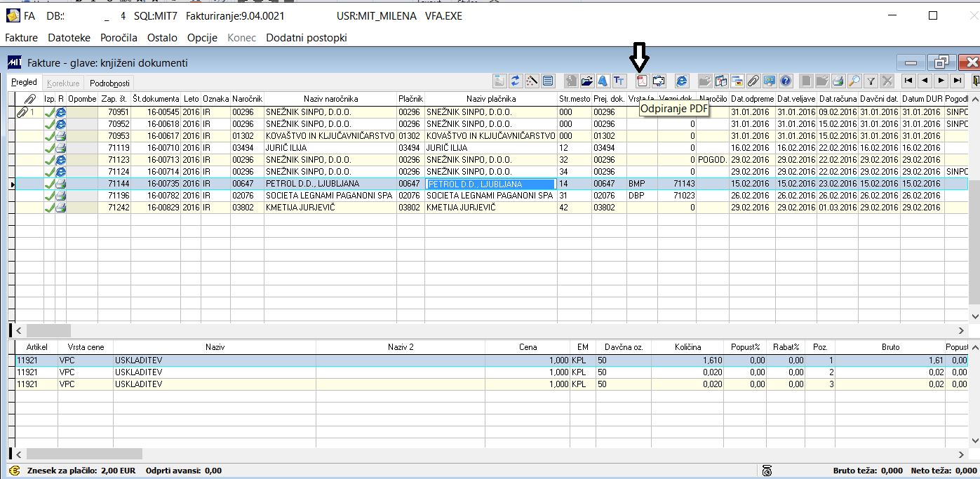
Task: Open the Dodatni postopki menu
Action: click(x=307, y=38)
